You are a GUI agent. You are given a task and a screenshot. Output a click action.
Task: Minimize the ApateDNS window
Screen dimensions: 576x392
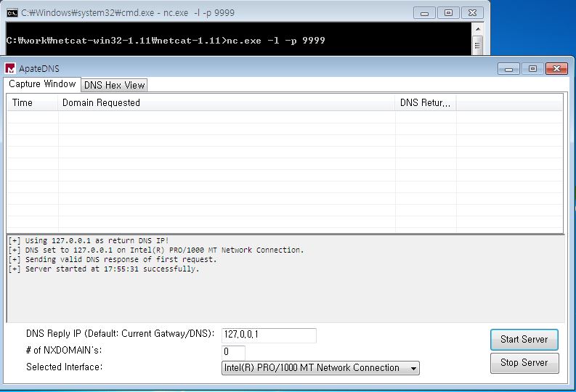pyautogui.click(x=508, y=69)
